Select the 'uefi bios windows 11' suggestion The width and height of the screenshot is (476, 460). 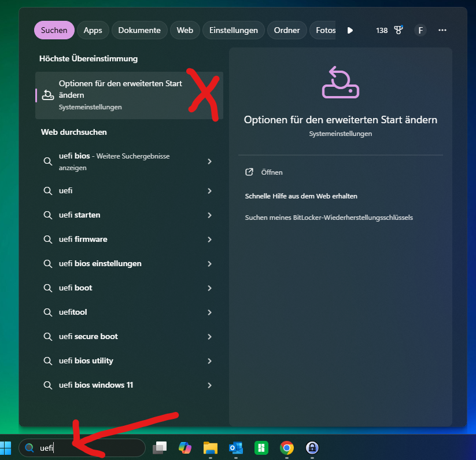(x=130, y=385)
